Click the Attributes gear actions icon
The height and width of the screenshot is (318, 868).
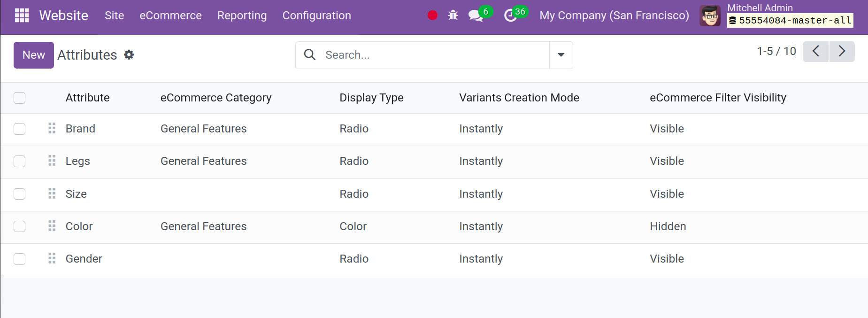[129, 55]
